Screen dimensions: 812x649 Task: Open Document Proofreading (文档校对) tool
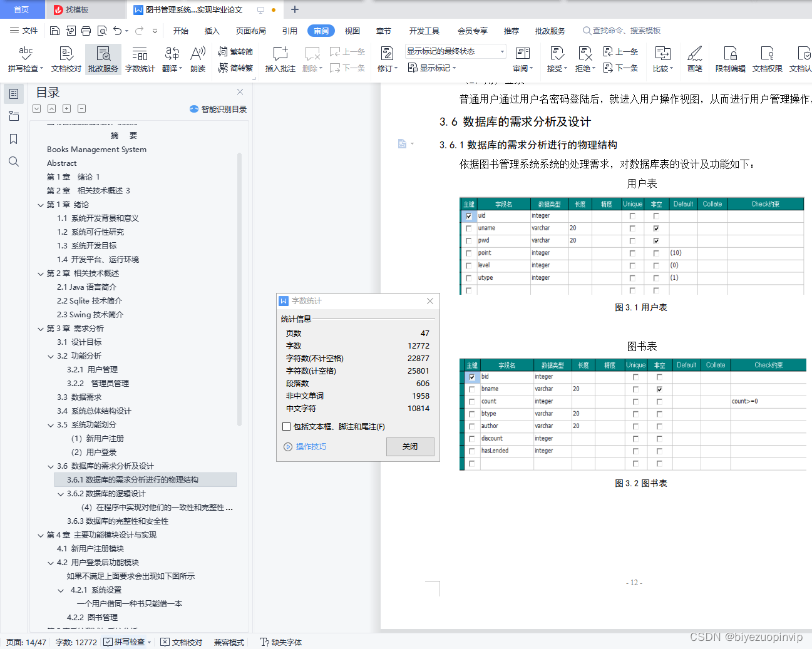[x=66, y=59]
